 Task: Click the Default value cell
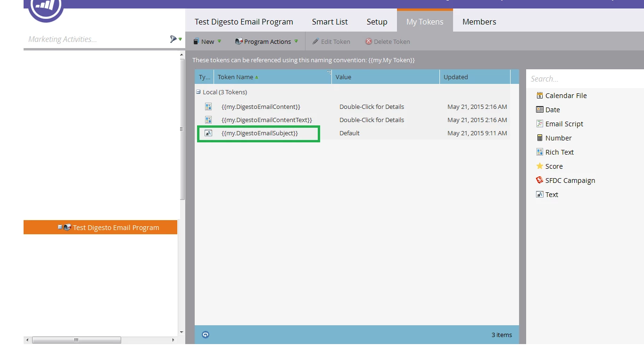pyautogui.click(x=349, y=133)
